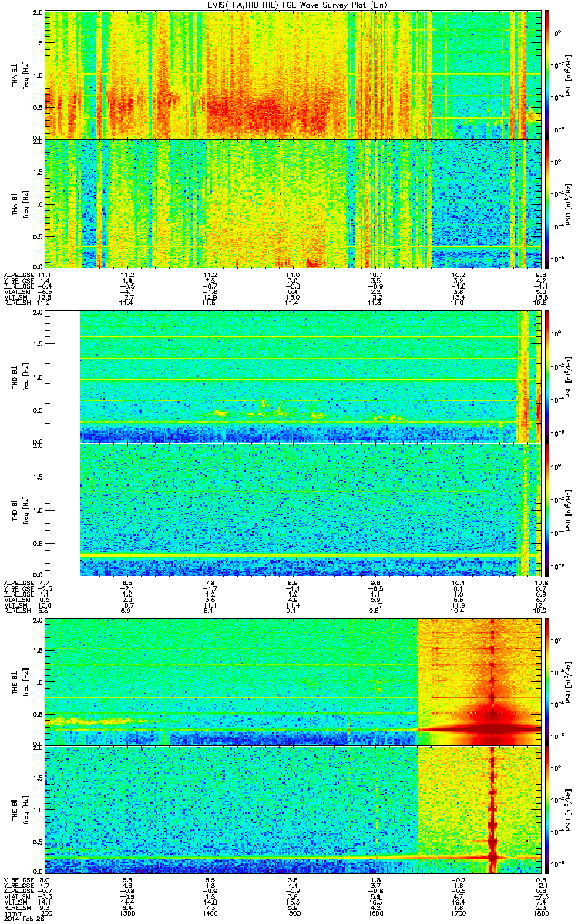Viewport: 578px width, 924px height.
Task: Click the THE B-parallel panel color bar
Action: [x=547, y=810]
